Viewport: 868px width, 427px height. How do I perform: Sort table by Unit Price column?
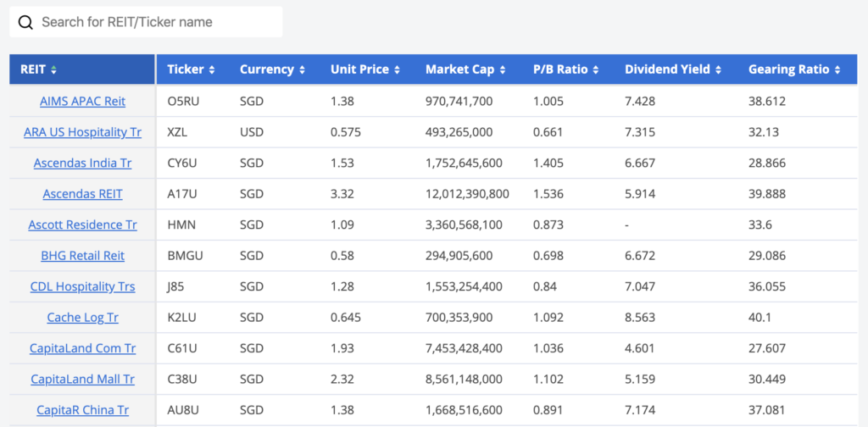point(365,69)
